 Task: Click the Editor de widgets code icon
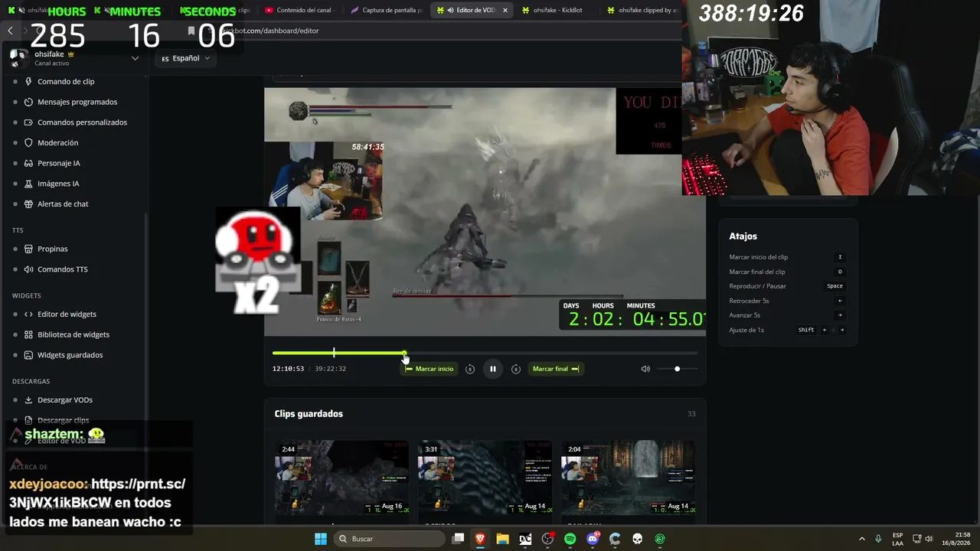(28, 314)
